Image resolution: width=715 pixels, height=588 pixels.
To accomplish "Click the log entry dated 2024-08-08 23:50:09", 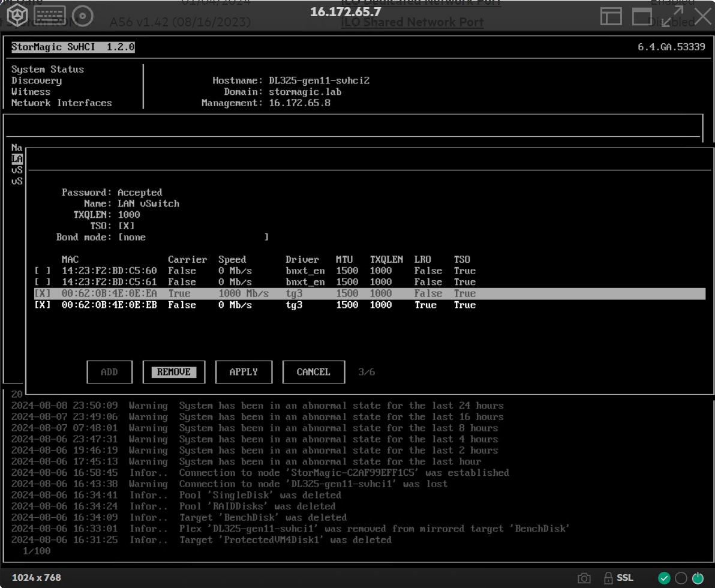I will (258, 406).
